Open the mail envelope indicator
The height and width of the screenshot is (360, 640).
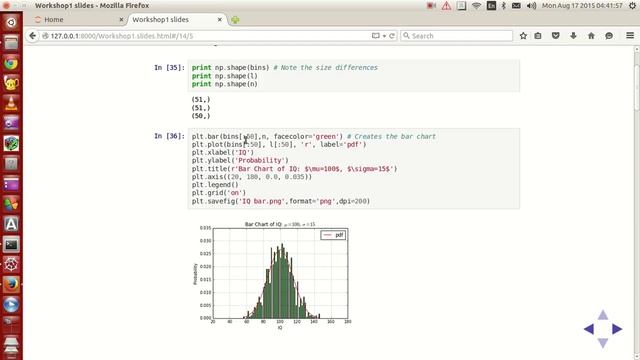[x=516, y=6]
